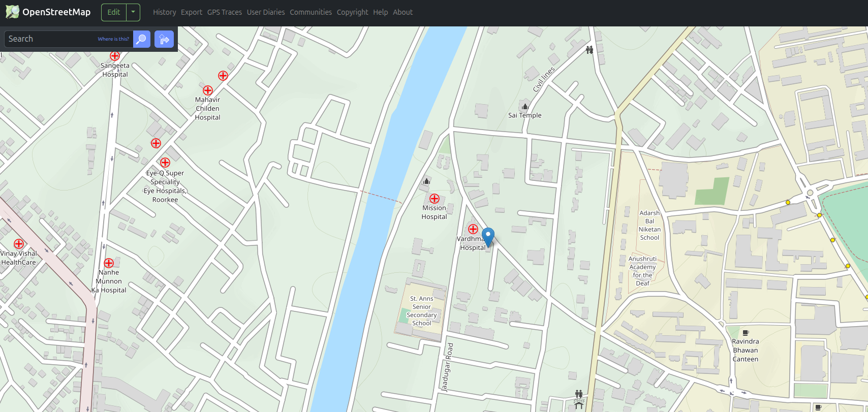This screenshot has width=868, height=412.
Task: Click the Mission Hospital label
Action: pyautogui.click(x=434, y=212)
